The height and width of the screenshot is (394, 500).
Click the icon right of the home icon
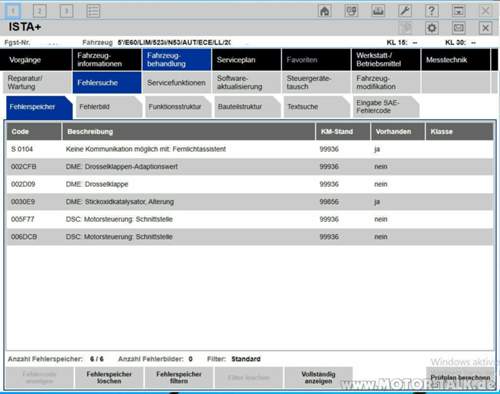351,11
